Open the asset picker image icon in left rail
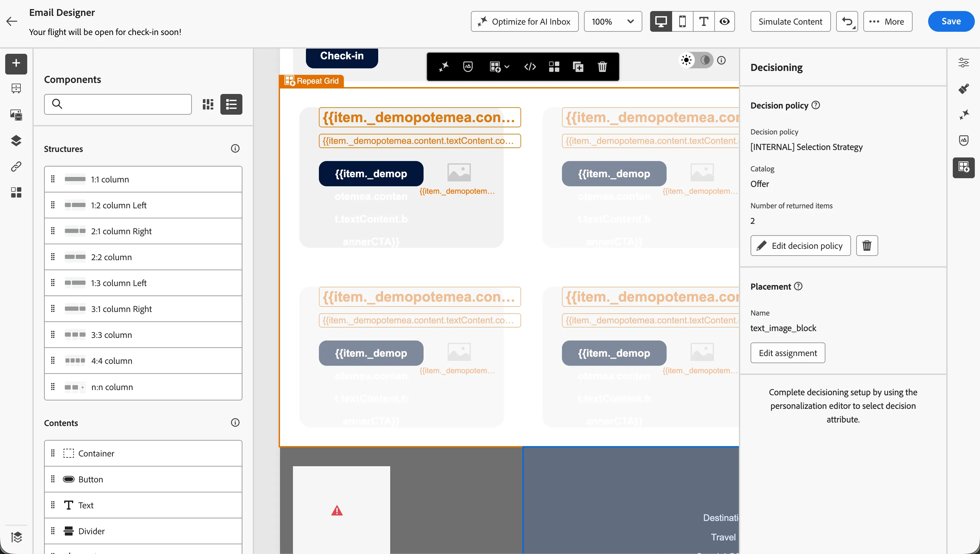The image size is (980, 554). click(16, 115)
